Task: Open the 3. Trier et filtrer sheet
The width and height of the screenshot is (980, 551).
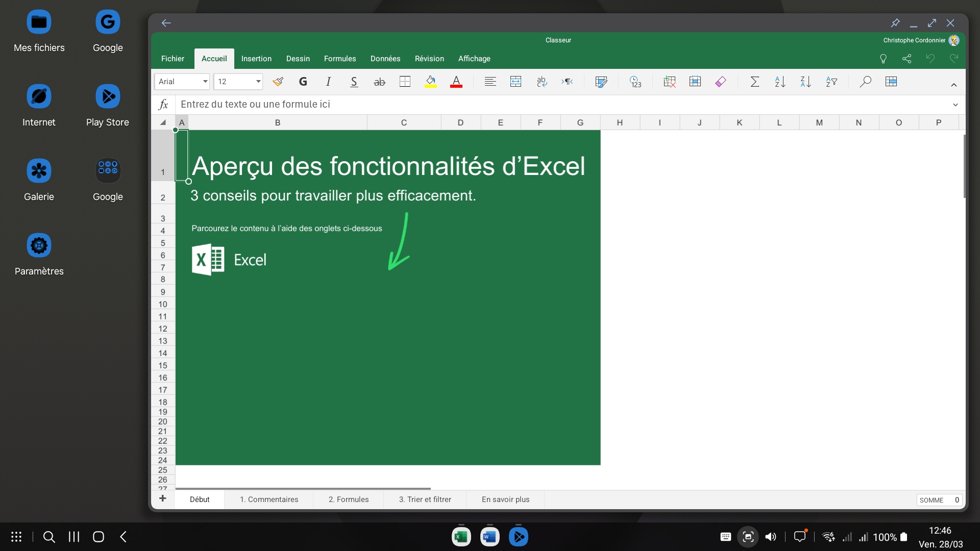Action: (425, 499)
